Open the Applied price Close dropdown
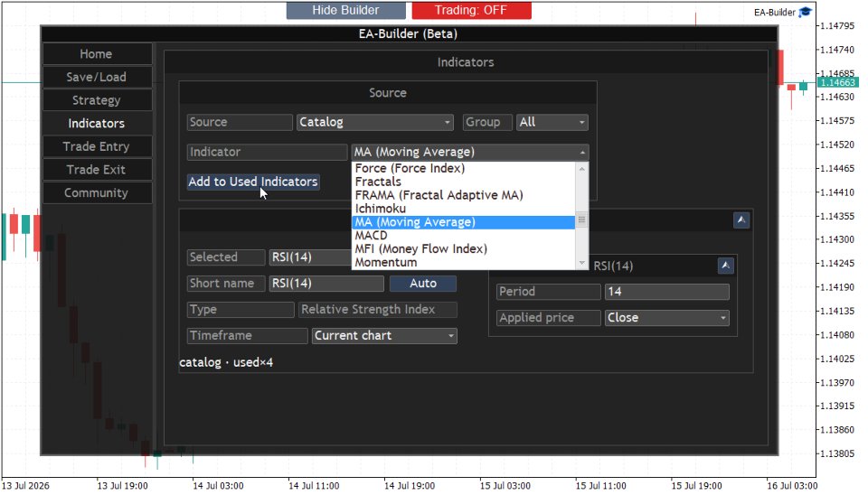 click(x=666, y=318)
